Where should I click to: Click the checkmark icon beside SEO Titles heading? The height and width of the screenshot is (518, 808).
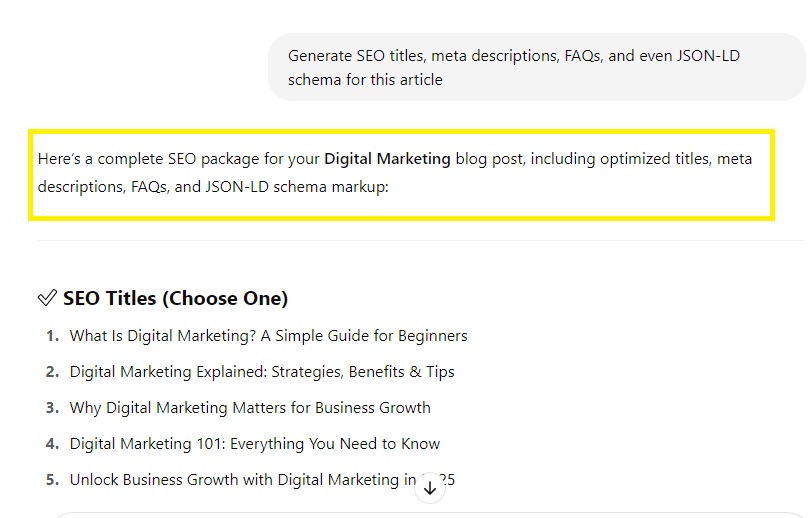tap(47, 298)
